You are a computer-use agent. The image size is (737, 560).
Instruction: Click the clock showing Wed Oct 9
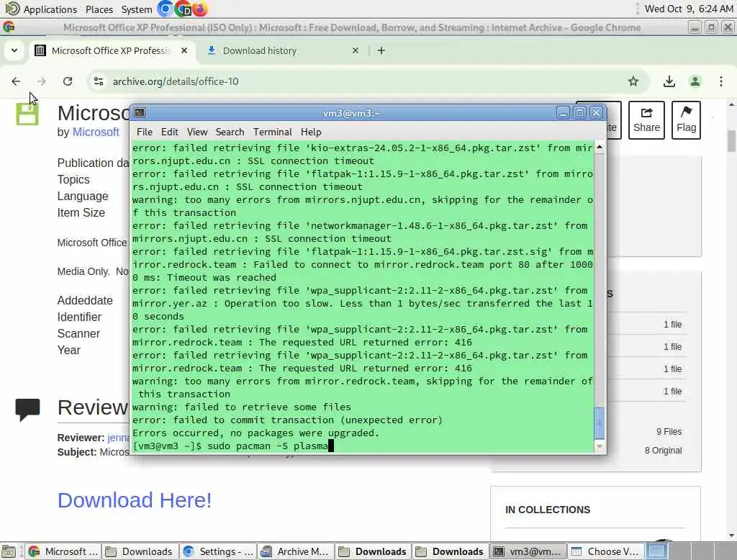click(689, 9)
